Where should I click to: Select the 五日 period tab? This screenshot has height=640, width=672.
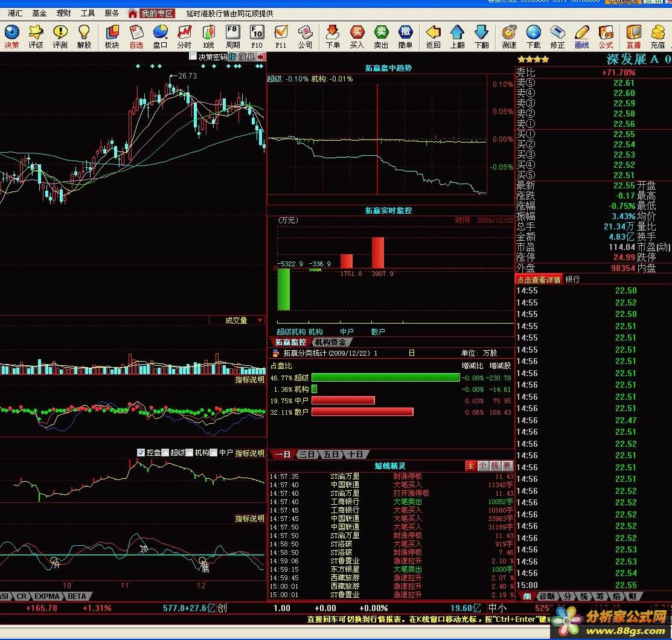pos(331,454)
